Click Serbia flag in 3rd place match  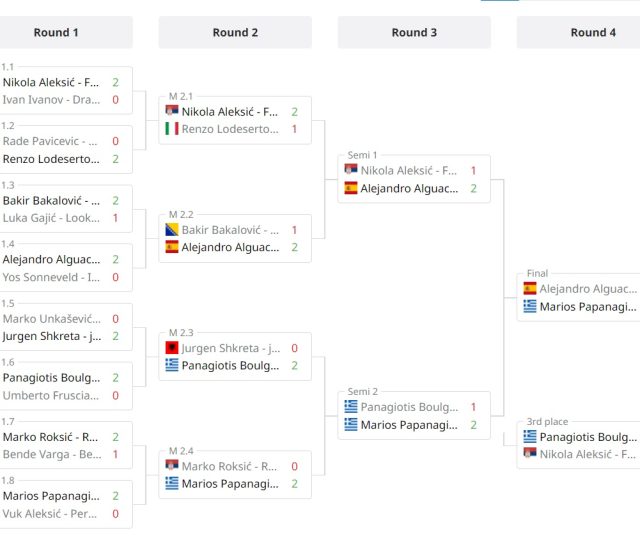coord(530,454)
